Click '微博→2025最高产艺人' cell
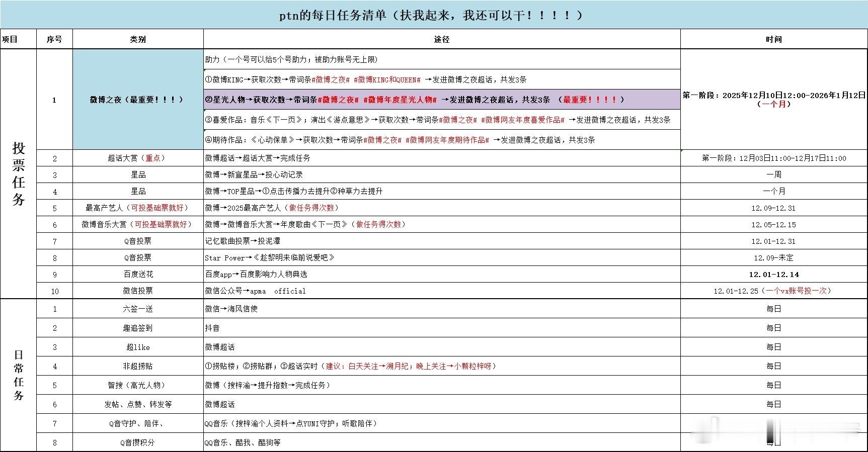Screen dimensions: 868x452 click(x=442, y=208)
